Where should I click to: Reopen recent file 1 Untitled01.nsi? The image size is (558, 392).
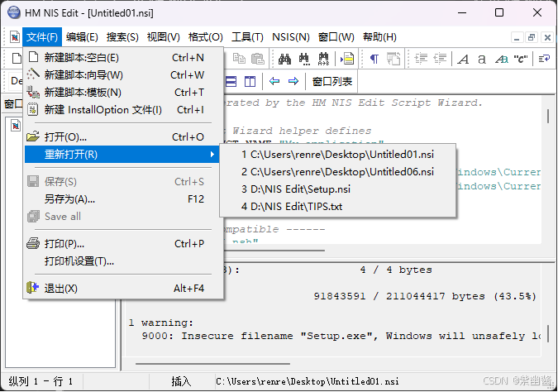[338, 155]
